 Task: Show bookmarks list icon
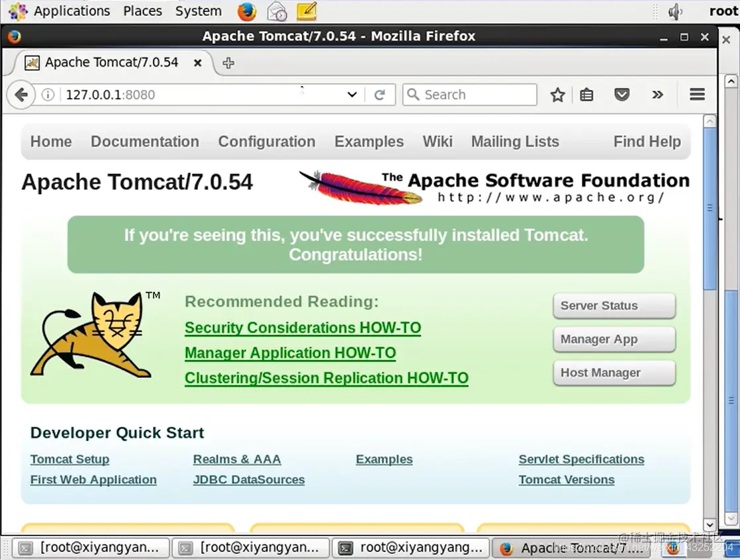coord(586,95)
